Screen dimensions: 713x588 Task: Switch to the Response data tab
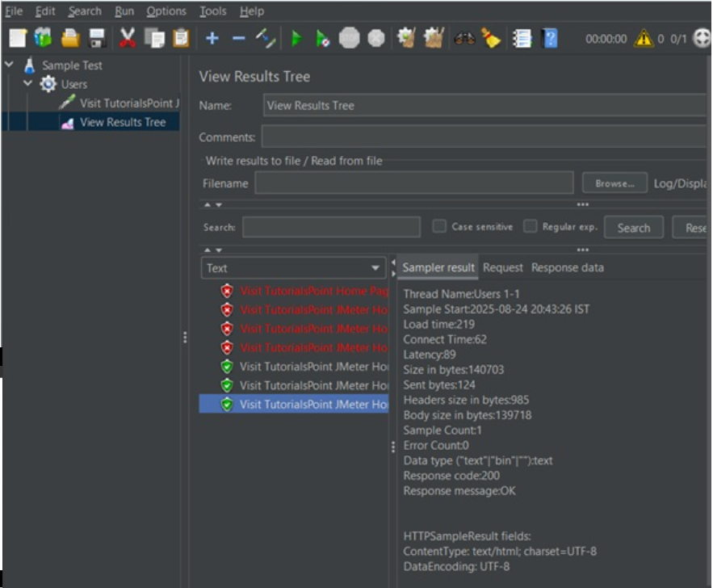coord(567,267)
